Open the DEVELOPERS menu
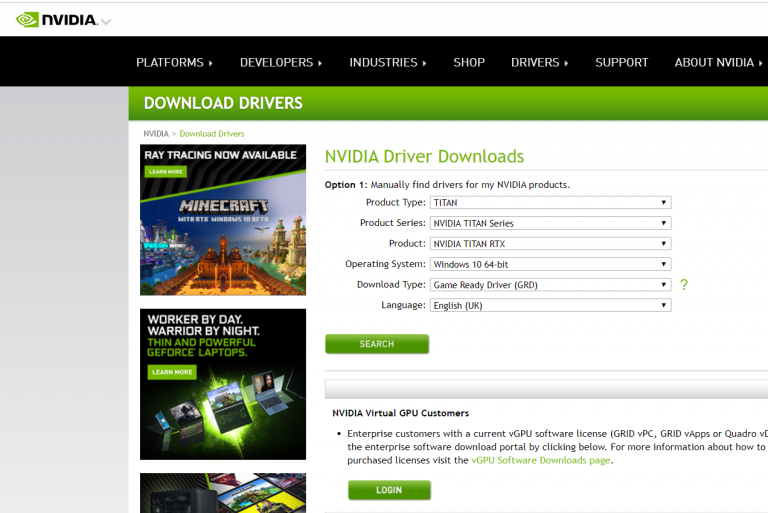Screen dimensions: 768x513 pyautogui.click(x=280, y=62)
